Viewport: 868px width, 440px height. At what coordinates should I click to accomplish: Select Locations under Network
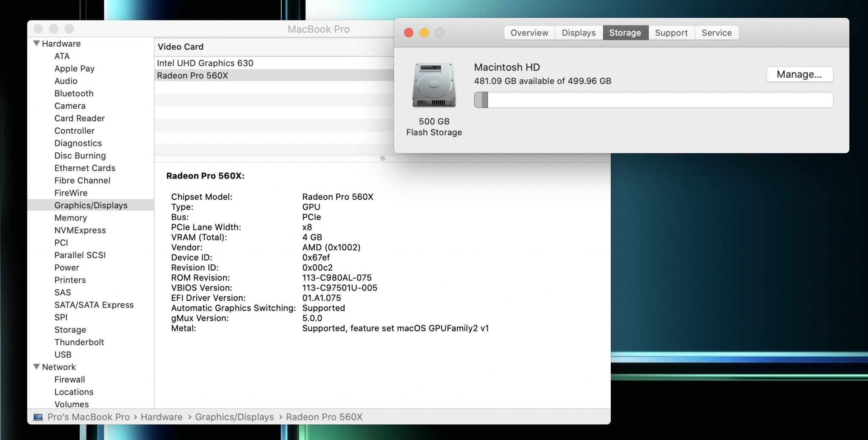[74, 392]
